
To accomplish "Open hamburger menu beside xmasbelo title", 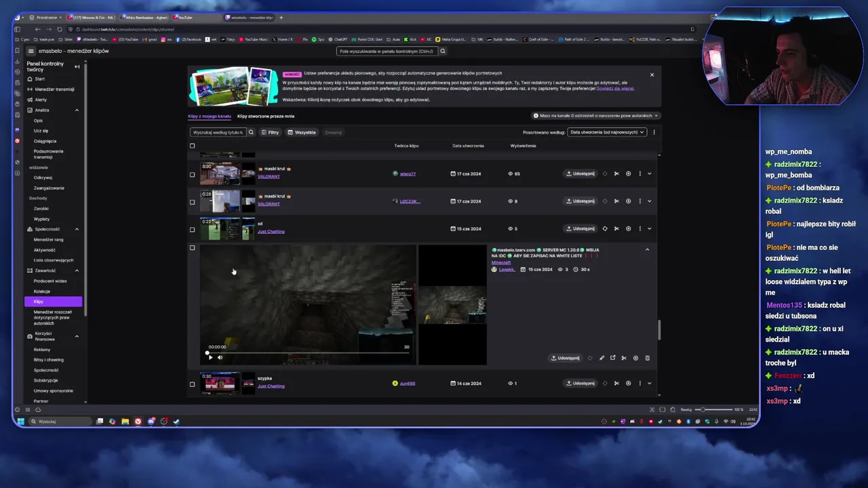I will click(x=31, y=51).
